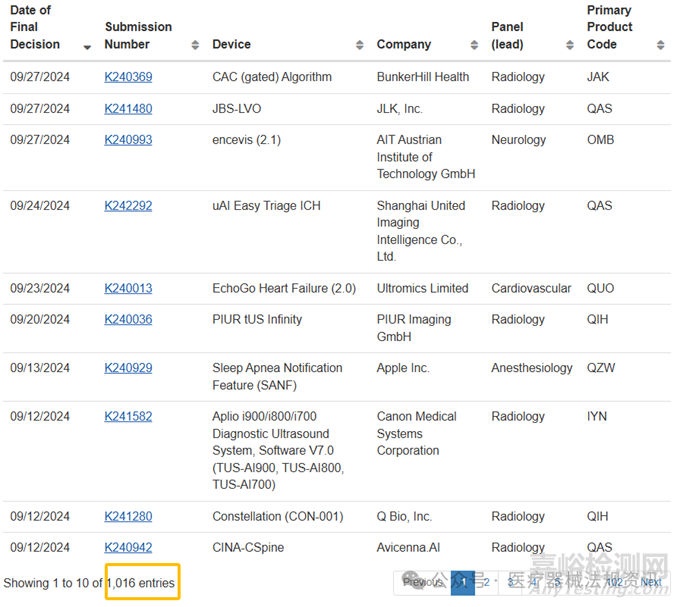This screenshot has height=607, width=680.
Task: Sort by Submission Number arrows
Action: [x=195, y=45]
